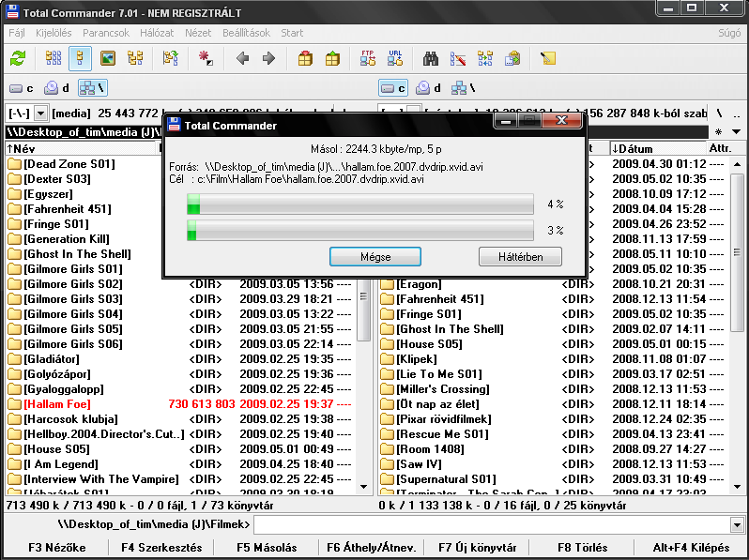Select [Pixar rövidfilmek] folder in right panel
Screen dimensions: 749x560
(553, 419)
